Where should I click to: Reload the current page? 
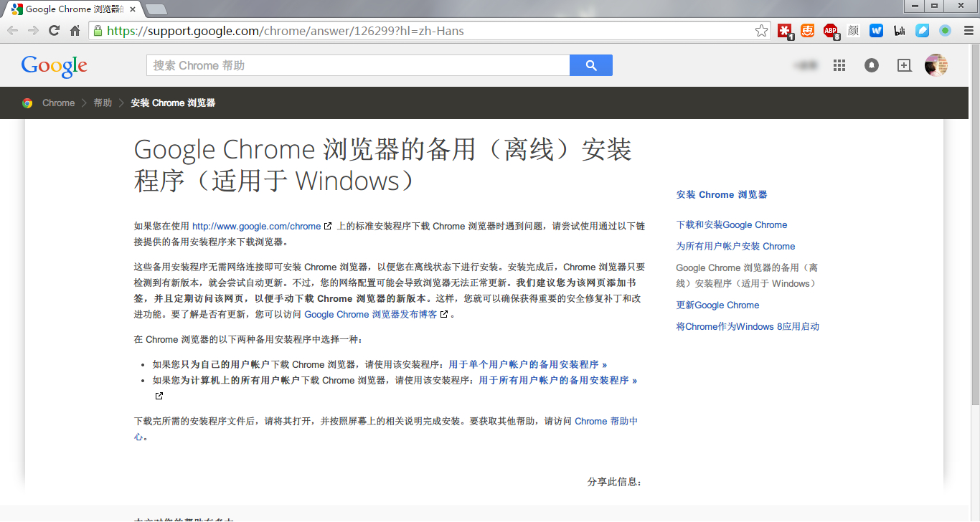54,31
